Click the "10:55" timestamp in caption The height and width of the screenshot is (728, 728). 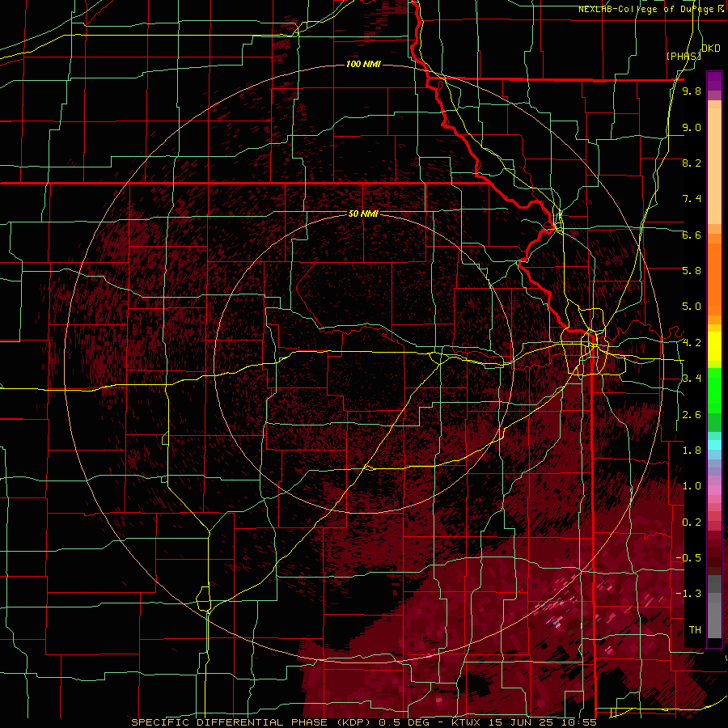pos(578,722)
